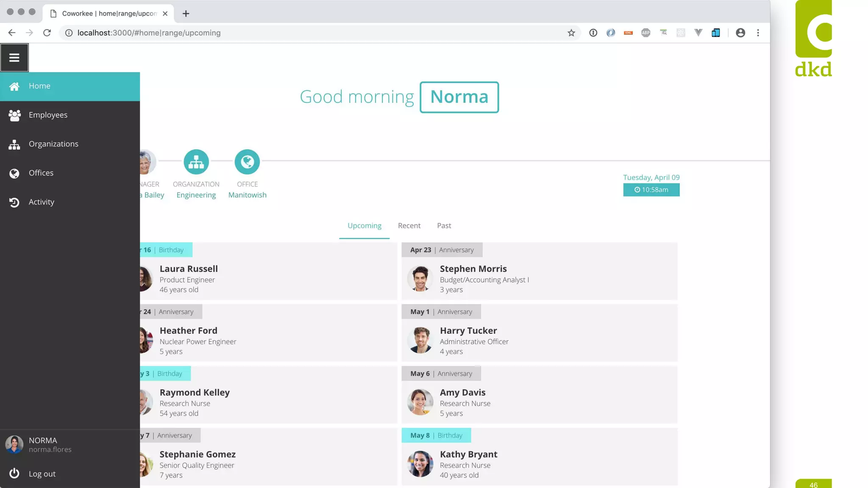This screenshot has width=868, height=488.
Task: Open Employees from sidebar icon
Action: [14, 115]
